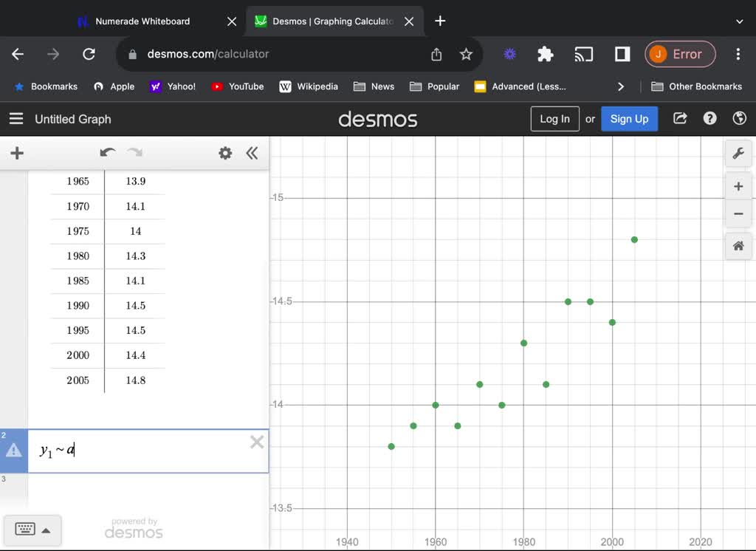Click the Log In button
Image resolution: width=756 pixels, height=551 pixels.
[554, 118]
